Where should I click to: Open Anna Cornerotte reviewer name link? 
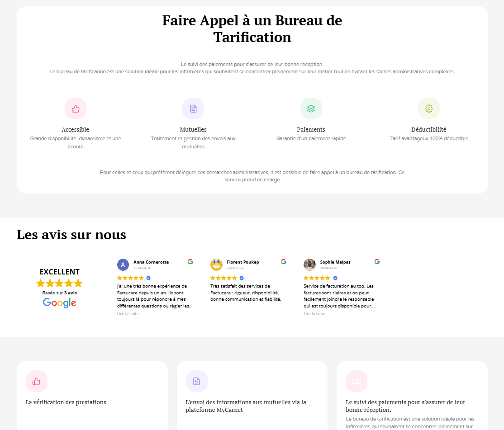pos(151,262)
